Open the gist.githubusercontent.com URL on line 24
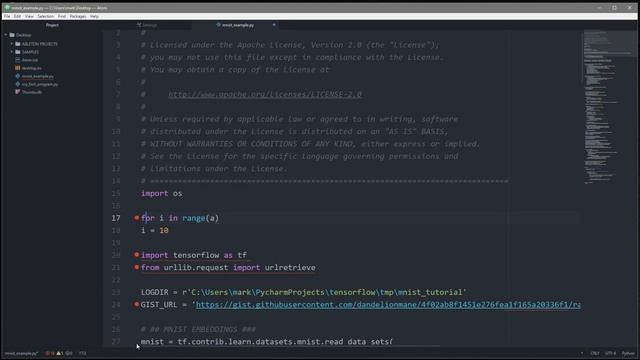Screen dimensions: 640x360 click(388, 304)
